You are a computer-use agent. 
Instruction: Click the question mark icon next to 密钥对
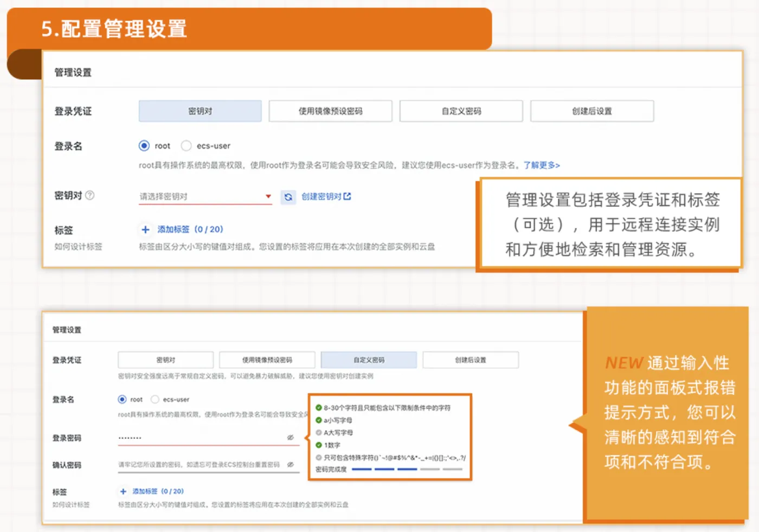pyautogui.click(x=89, y=195)
